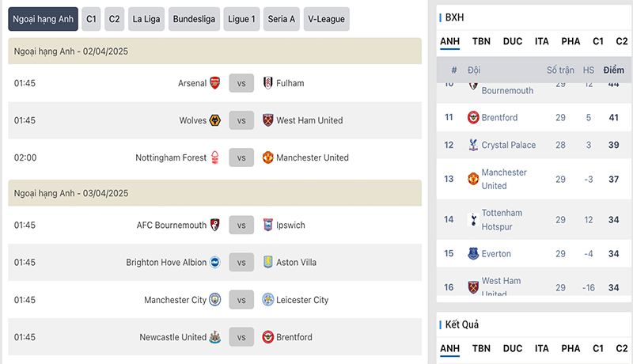Select TBN tab in BXH standings
The width and height of the screenshot is (633, 364).
tap(481, 42)
